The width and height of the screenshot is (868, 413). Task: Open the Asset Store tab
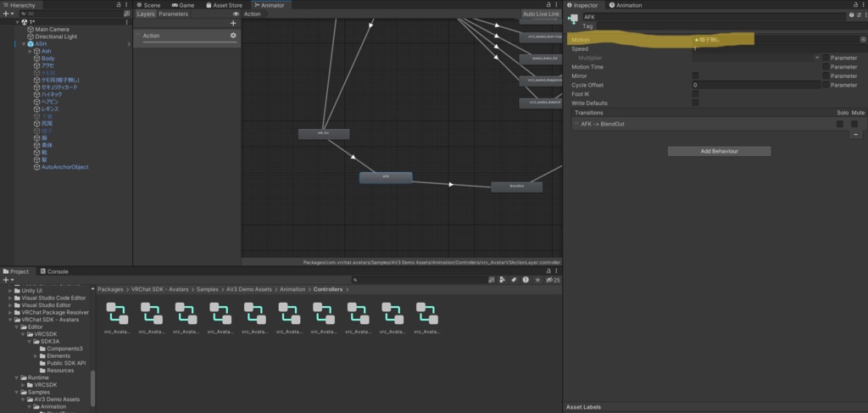click(x=224, y=5)
